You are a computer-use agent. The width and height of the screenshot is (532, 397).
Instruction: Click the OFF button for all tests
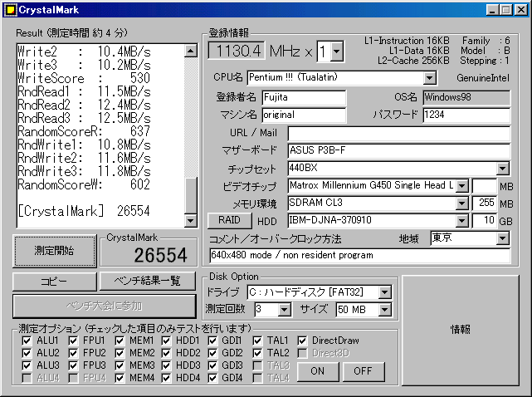pyautogui.click(x=364, y=371)
